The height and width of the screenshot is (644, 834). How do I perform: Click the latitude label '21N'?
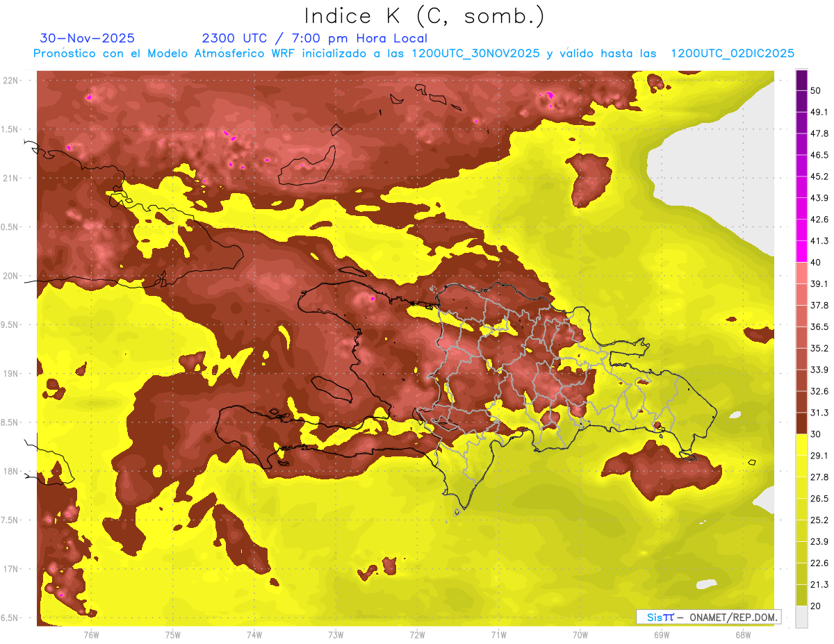[12, 179]
